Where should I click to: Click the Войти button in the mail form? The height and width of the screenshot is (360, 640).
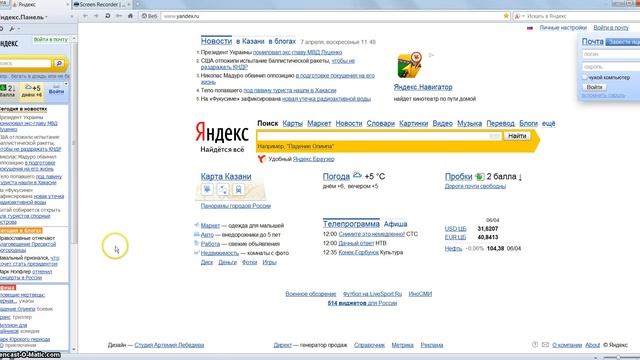click(x=594, y=87)
